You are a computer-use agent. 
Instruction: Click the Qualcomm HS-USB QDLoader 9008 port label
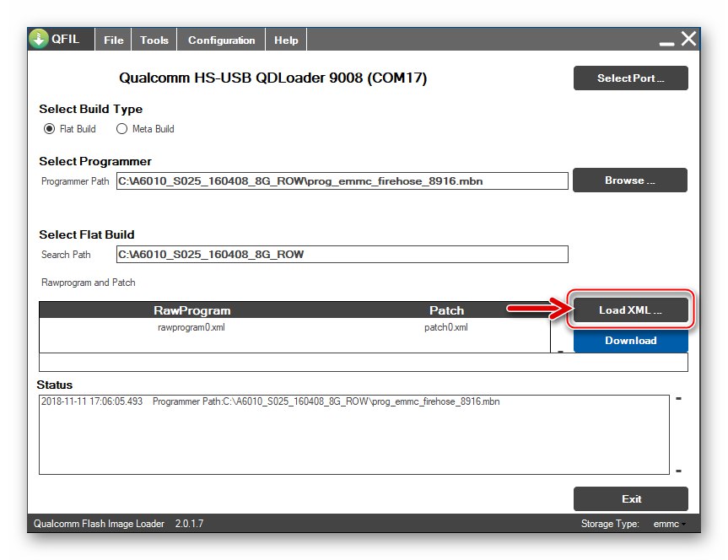[x=272, y=78]
